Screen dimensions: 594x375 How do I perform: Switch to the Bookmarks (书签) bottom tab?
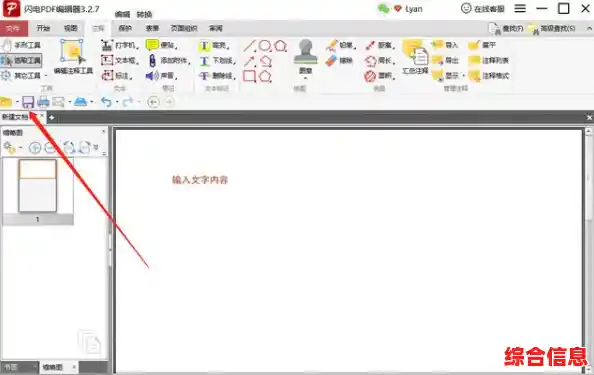11,367
